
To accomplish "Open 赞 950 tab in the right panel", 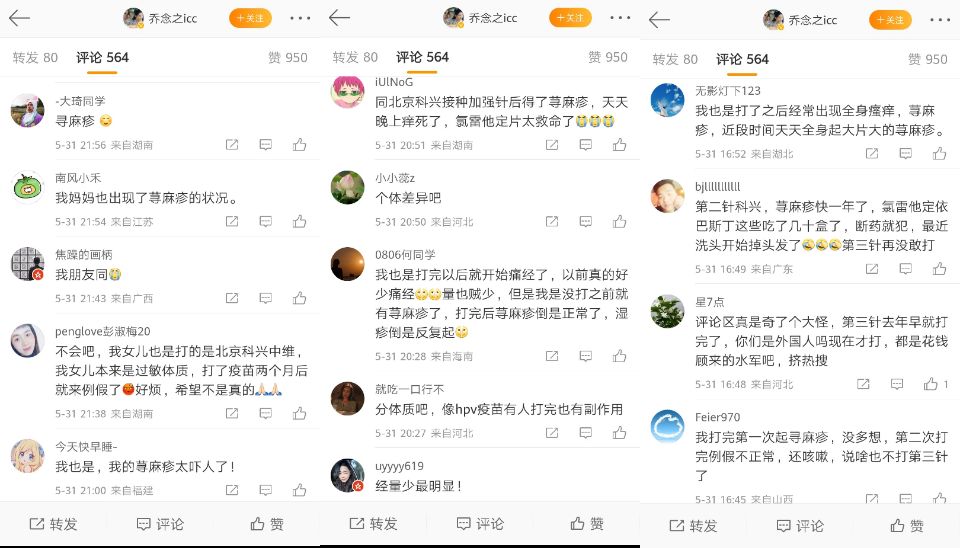I will click(928, 59).
